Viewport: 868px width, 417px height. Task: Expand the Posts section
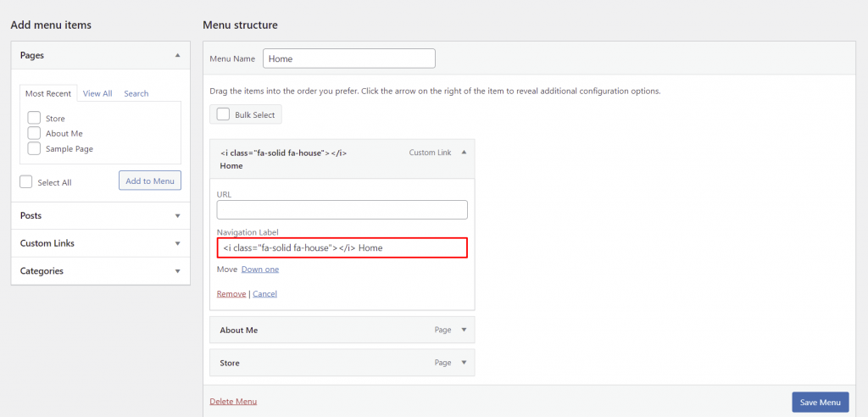click(x=177, y=216)
